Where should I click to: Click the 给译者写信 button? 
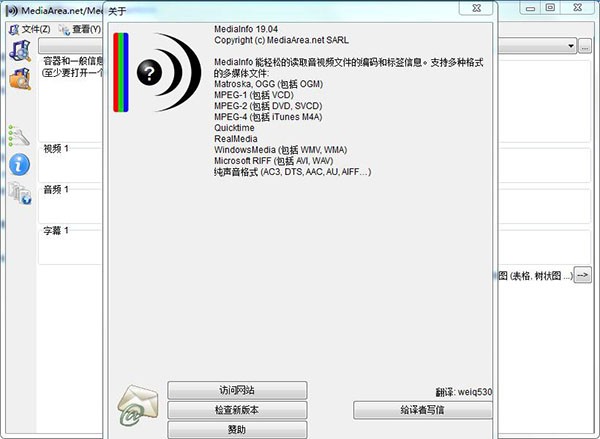coord(422,410)
